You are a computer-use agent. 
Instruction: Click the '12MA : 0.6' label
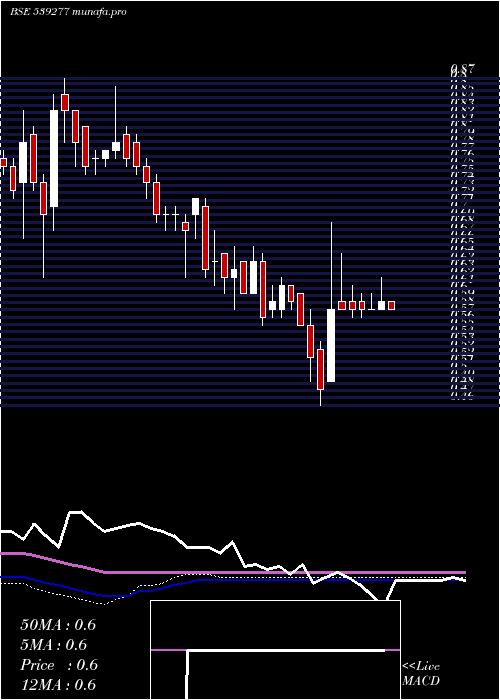click(58, 684)
